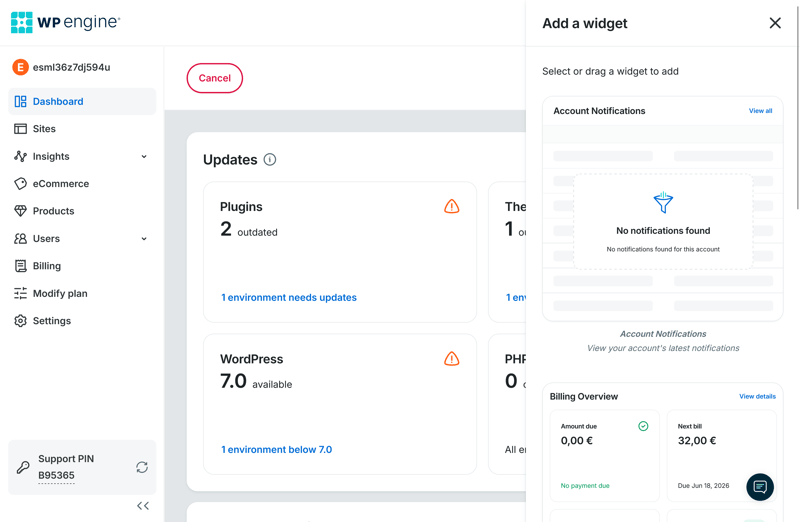Click the Cancel button
This screenshot has height=522, width=800.
coord(215,78)
